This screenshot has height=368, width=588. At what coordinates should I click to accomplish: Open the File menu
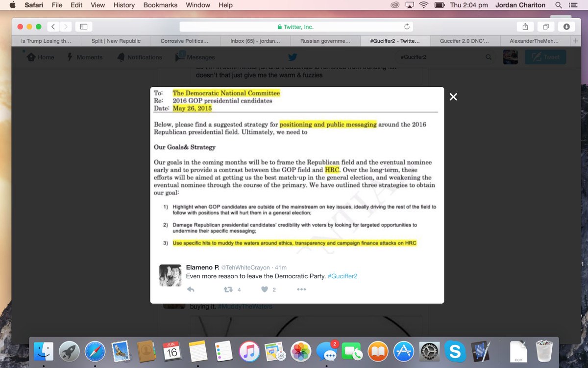pos(57,5)
